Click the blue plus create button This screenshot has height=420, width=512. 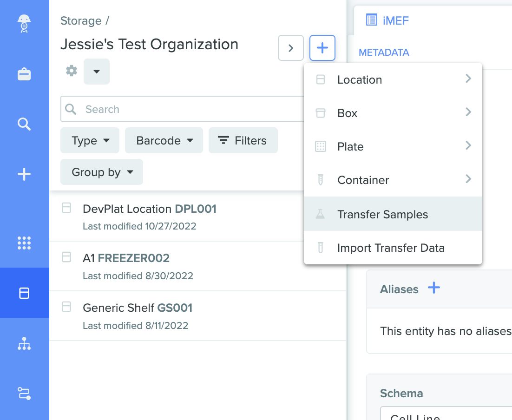322,48
